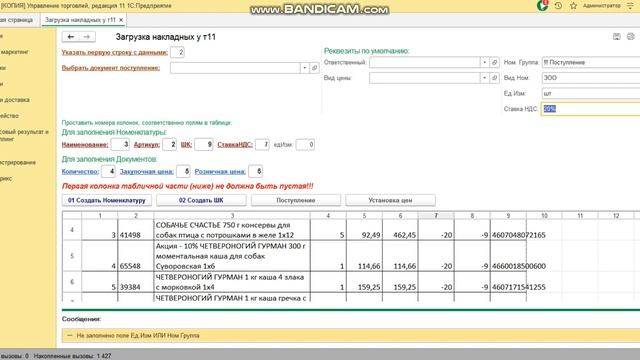Viewport: 640px width, 360px height.
Task: Open the доставка sidebar section
Action: [15, 100]
